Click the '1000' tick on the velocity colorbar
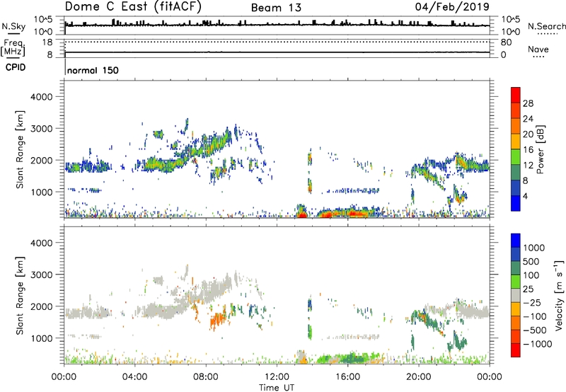The height and width of the screenshot is (392, 566). click(534, 248)
